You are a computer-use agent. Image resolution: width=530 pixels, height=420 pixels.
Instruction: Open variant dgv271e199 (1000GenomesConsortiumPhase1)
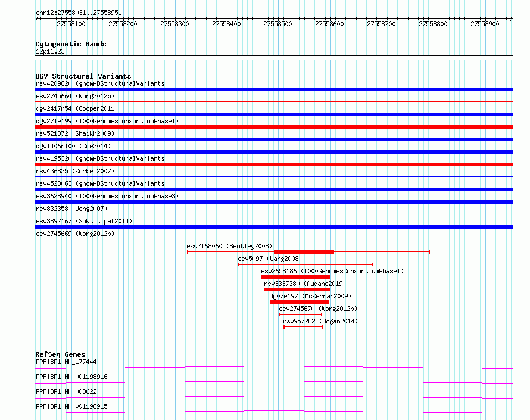pyautogui.click(x=107, y=121)
